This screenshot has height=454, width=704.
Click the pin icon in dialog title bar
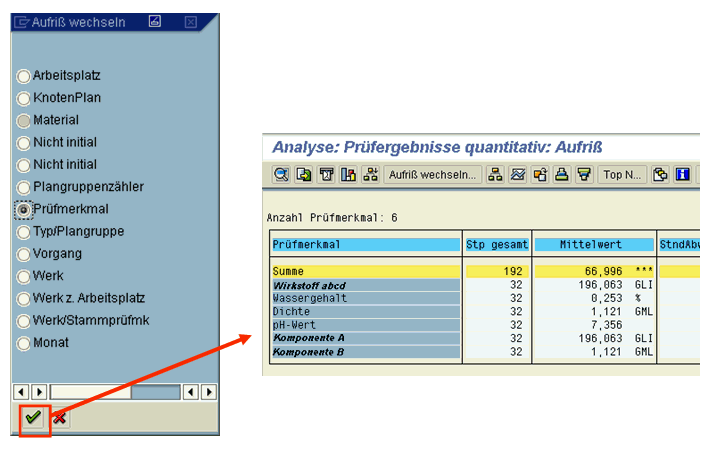click(155, 21)
